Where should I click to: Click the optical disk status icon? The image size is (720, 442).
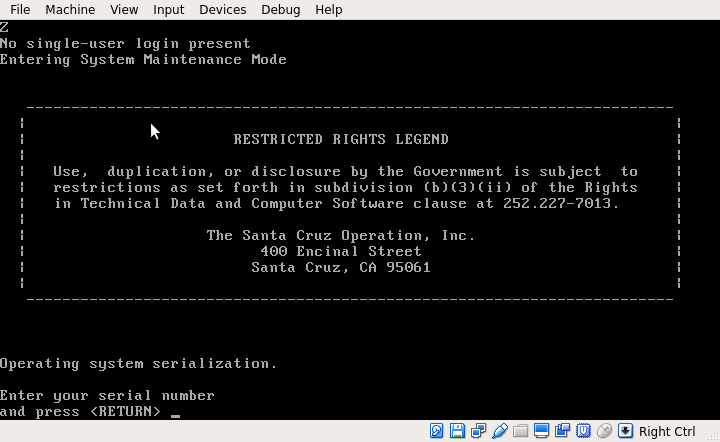click(437, 431)
